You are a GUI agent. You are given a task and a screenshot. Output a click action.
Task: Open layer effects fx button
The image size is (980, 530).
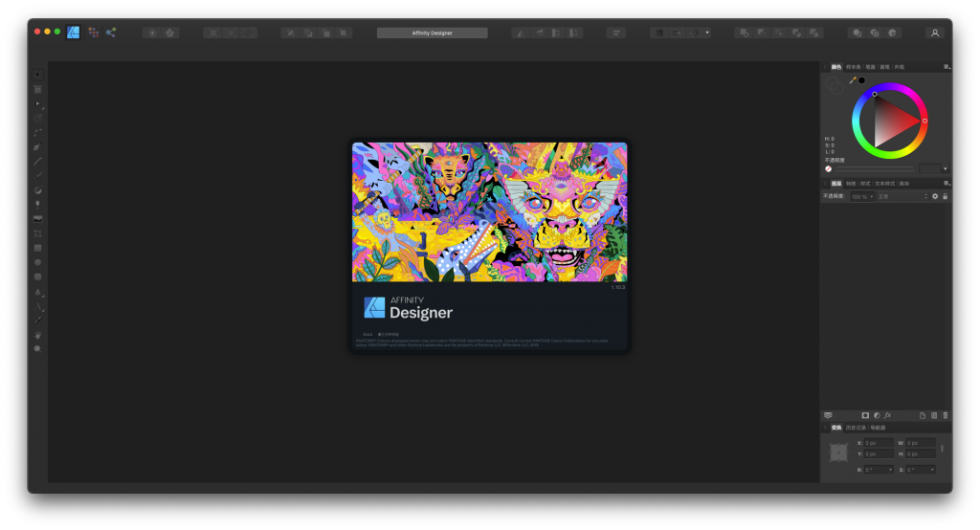point(887,415)
